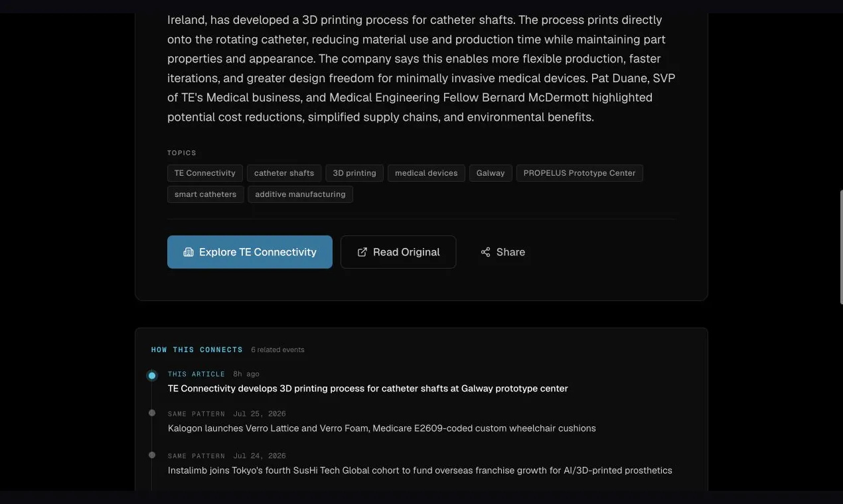Select the medical devices topic tag
843x504 pixels.
point(426,173)
